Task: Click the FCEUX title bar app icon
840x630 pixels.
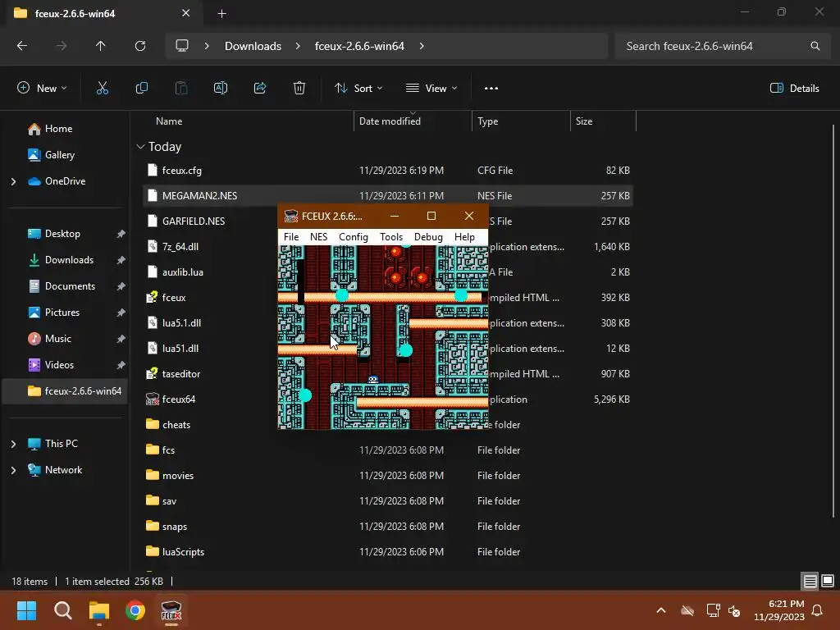Action: click(291, 216)
